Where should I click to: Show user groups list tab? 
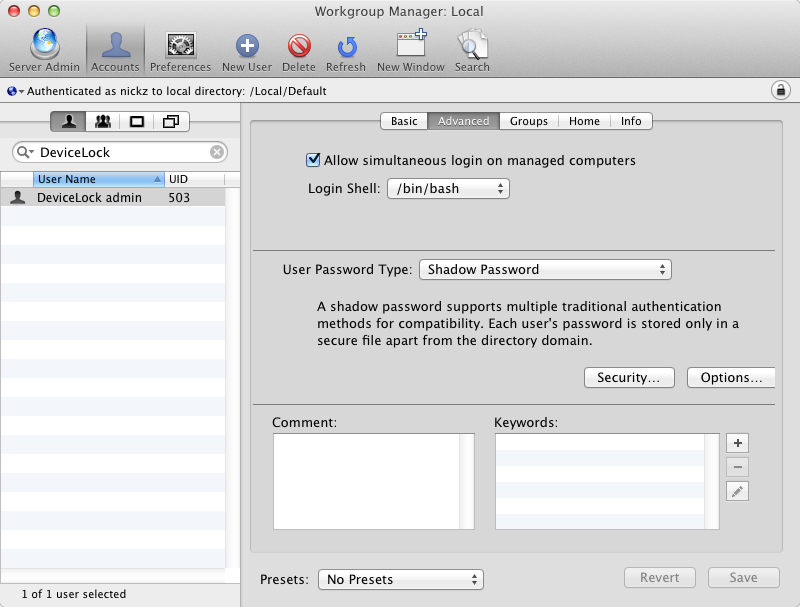[103, 122]
